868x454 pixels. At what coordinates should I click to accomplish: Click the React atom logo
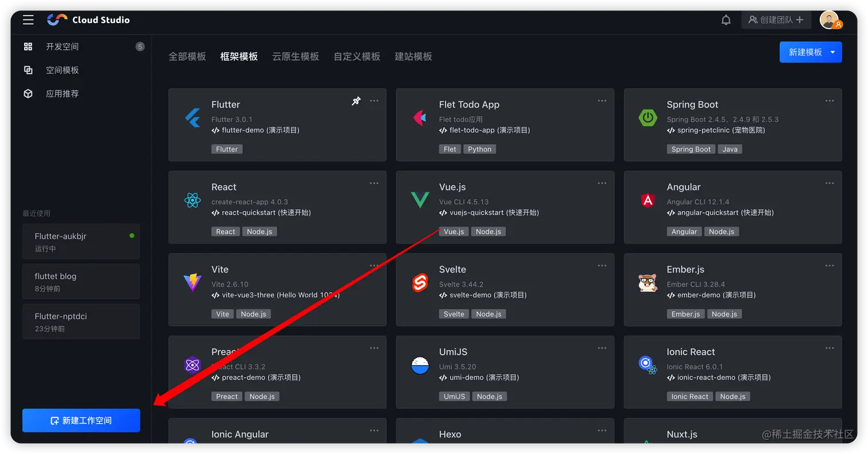tap(193, 200)
